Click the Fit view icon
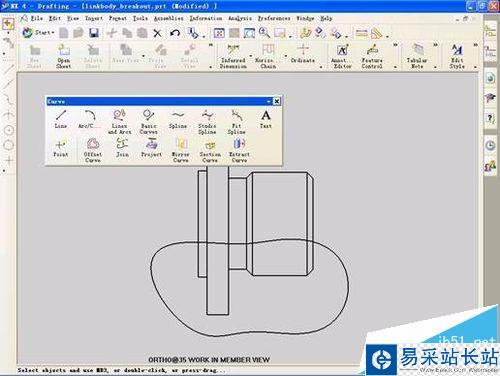Screen dimensions: 500x376 pos(219,33)
